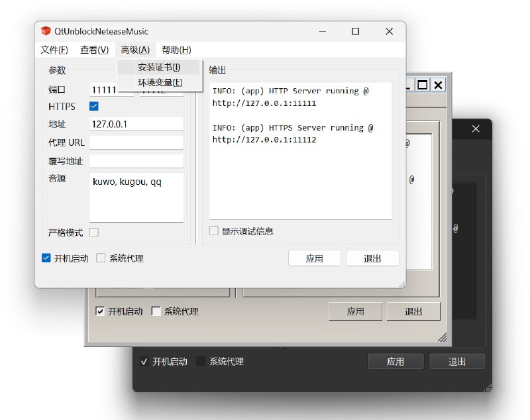
Task: Click the 退出 button
Action: click(373, 258)
